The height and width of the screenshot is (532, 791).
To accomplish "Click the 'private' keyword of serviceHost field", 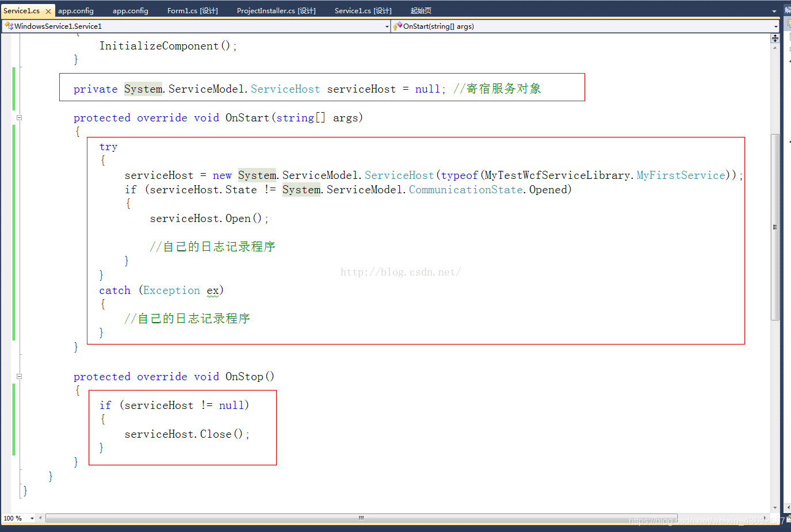I will click(x=95, y=89).
